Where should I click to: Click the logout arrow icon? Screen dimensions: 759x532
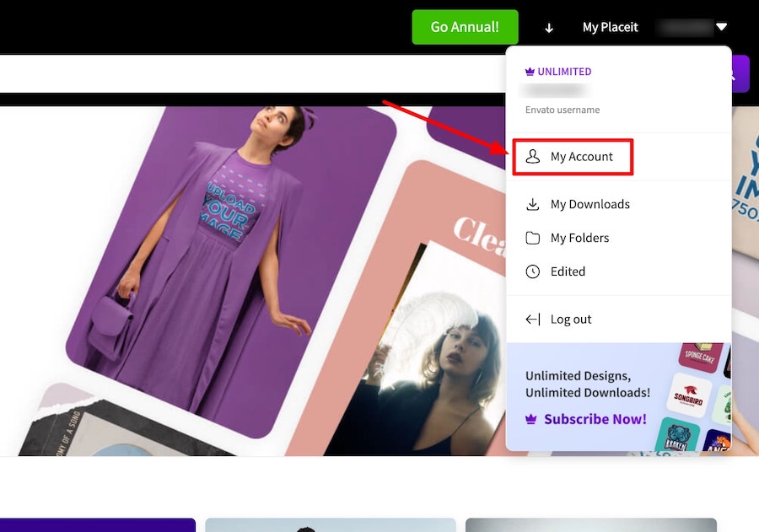(x=532, y=319)
